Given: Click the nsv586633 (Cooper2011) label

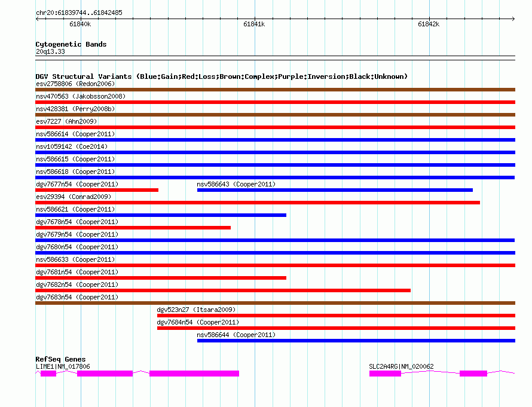Looking at the screenshot, I should (75, 259).
